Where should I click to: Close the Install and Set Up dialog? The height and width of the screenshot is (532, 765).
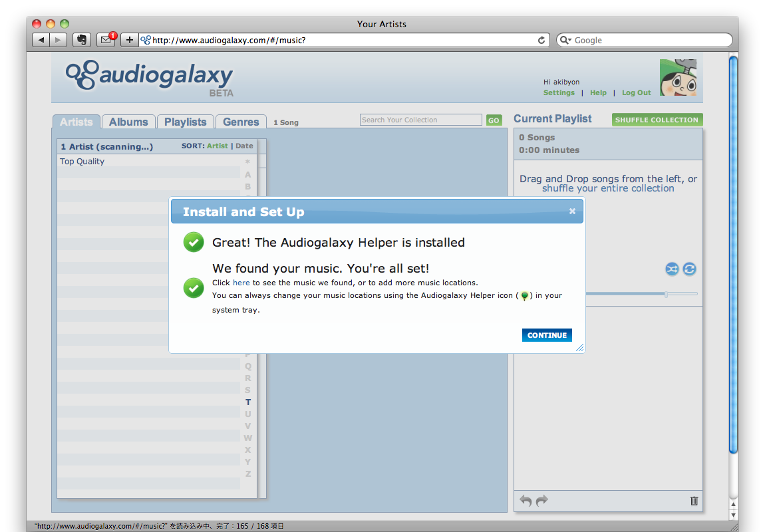[x=572, y=211]
